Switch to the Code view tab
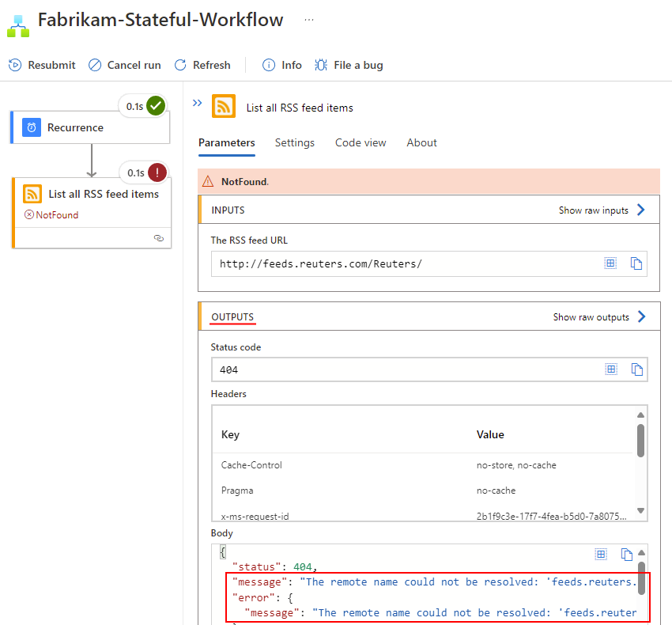Screen dimensions: 672x625 coord(361,143)
